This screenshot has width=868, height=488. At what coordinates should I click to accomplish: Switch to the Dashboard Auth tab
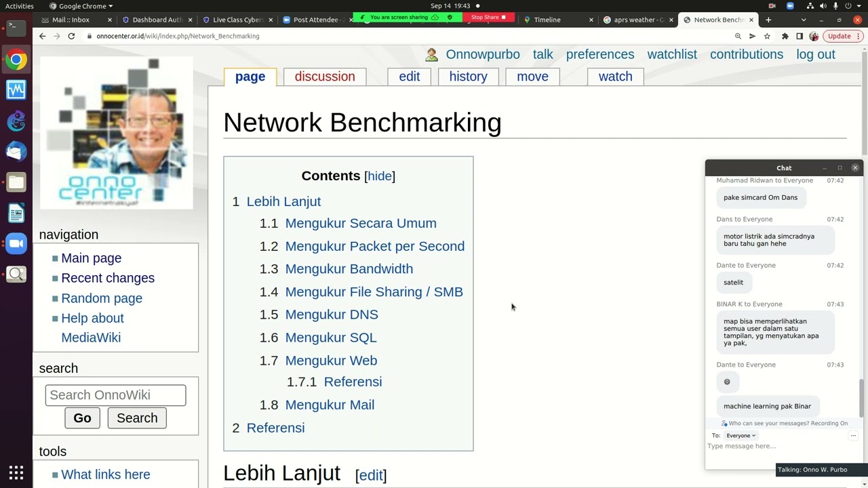click(156, 20)
